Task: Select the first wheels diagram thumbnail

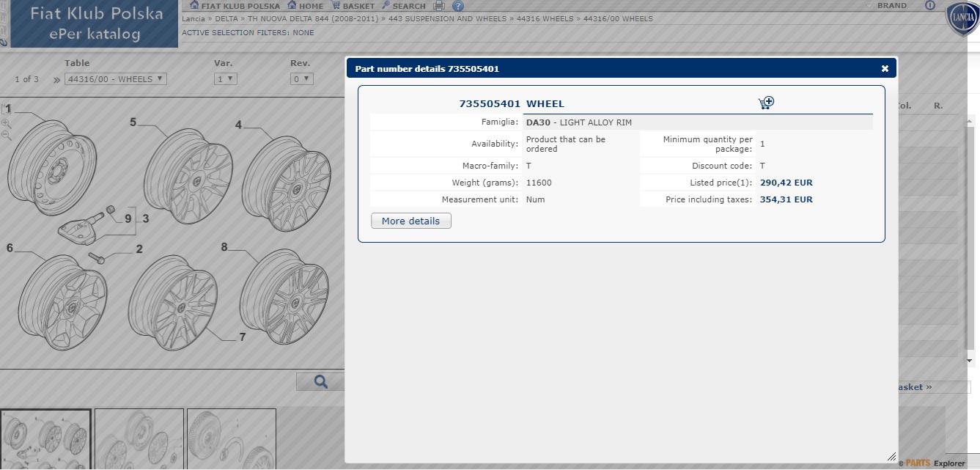Action: click(45, 438)
